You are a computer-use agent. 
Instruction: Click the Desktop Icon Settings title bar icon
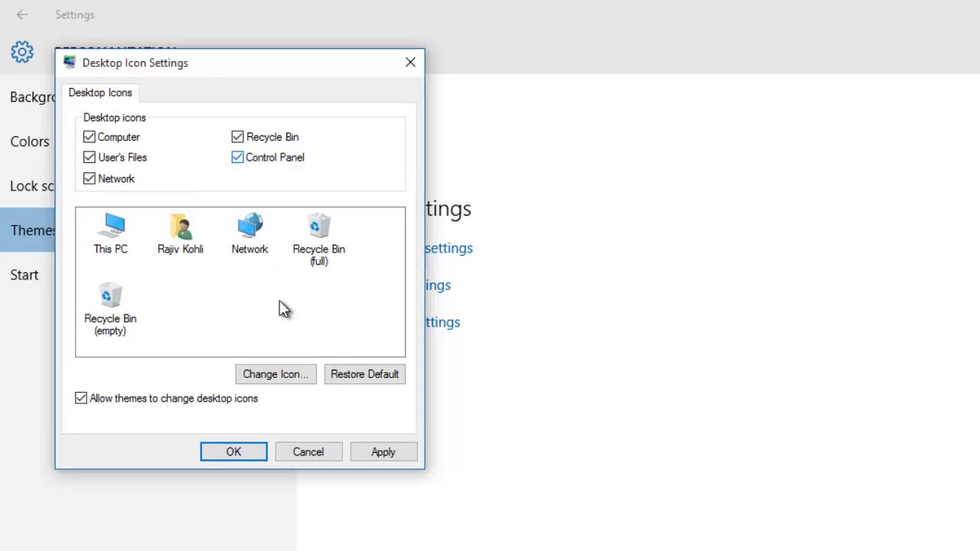tap(70, 62)
